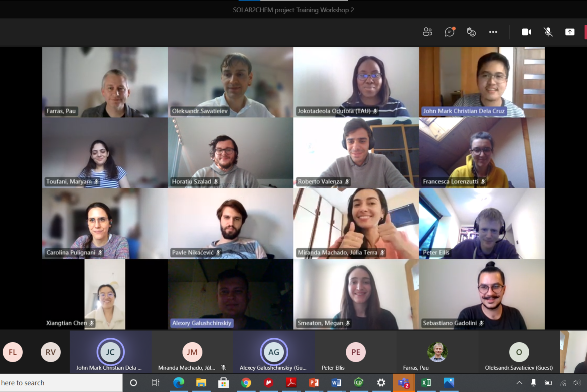
Task: Click the highlighted Alexey Galushchinskiy name label
Action: click(202, 323)
